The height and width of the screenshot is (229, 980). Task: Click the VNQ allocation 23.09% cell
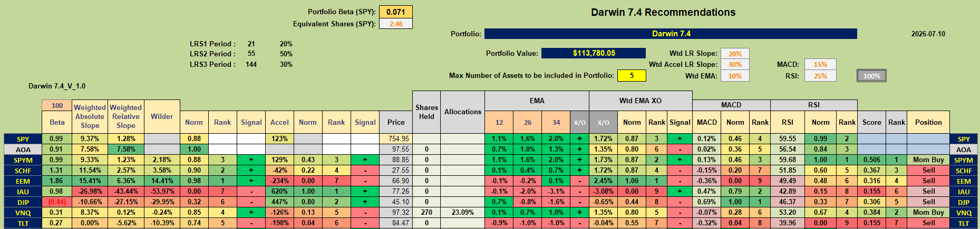(x=462, y=213)
